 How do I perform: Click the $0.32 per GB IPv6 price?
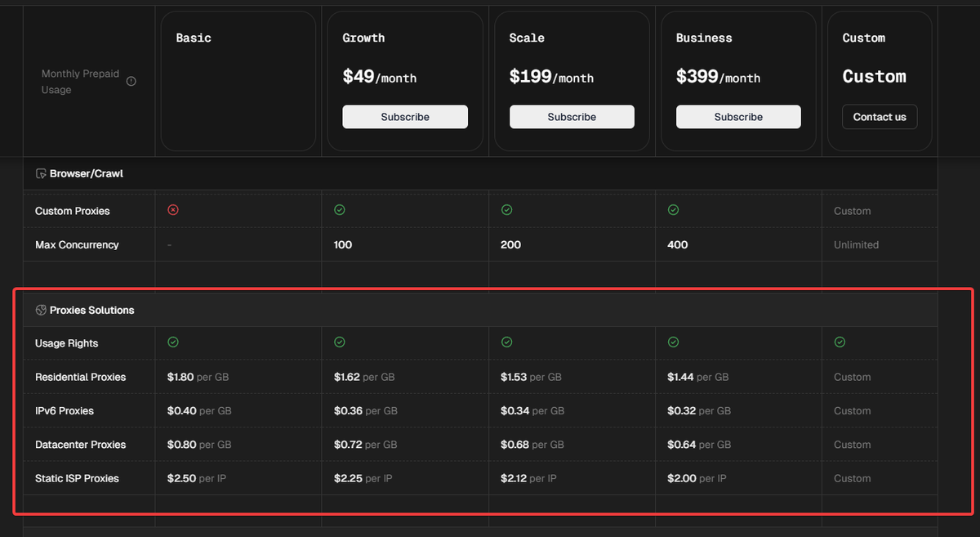(x=699, y=410)
